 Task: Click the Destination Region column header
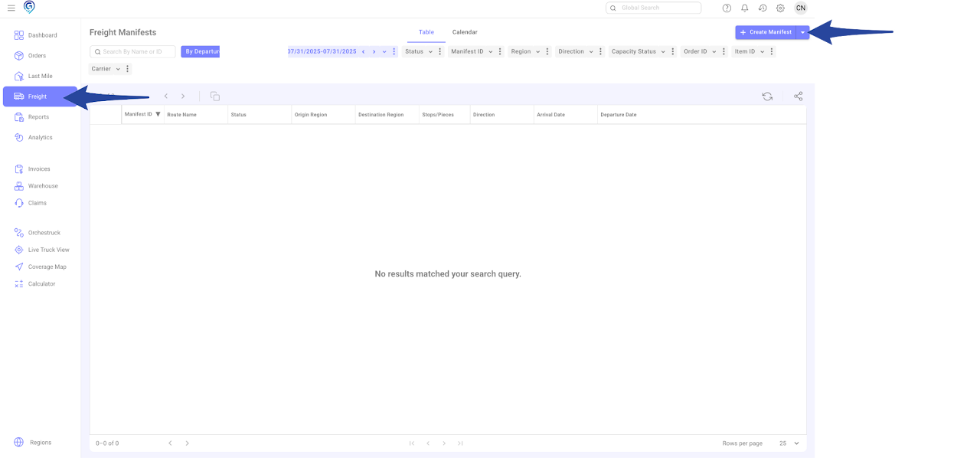coord(387,115)
